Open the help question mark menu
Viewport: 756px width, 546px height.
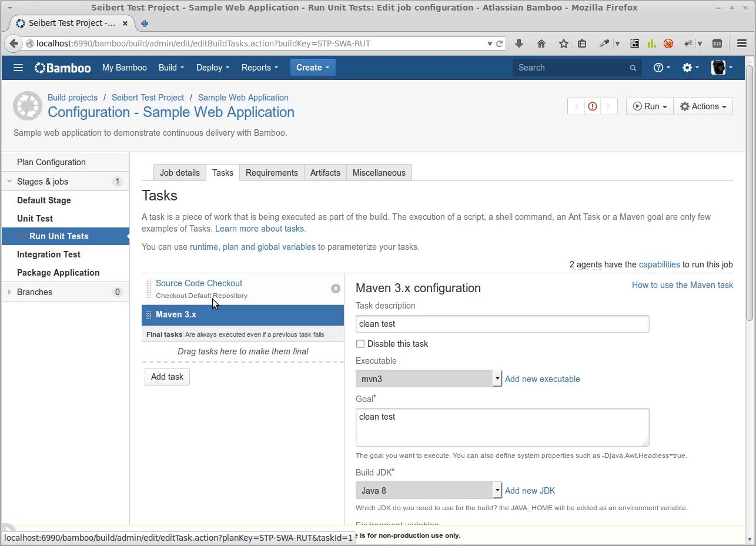[662, 68]
